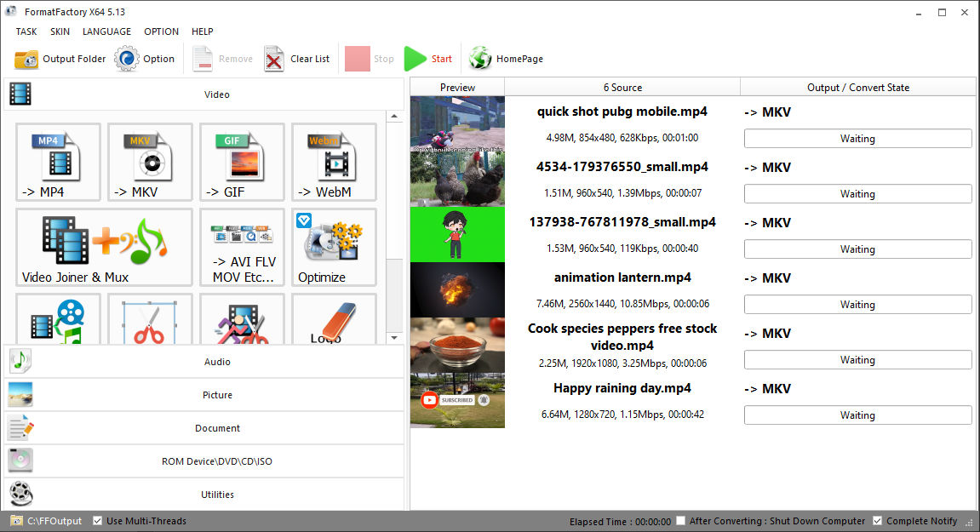Expand the Utilities category panel
980x532 pixels.
(203, 494)
